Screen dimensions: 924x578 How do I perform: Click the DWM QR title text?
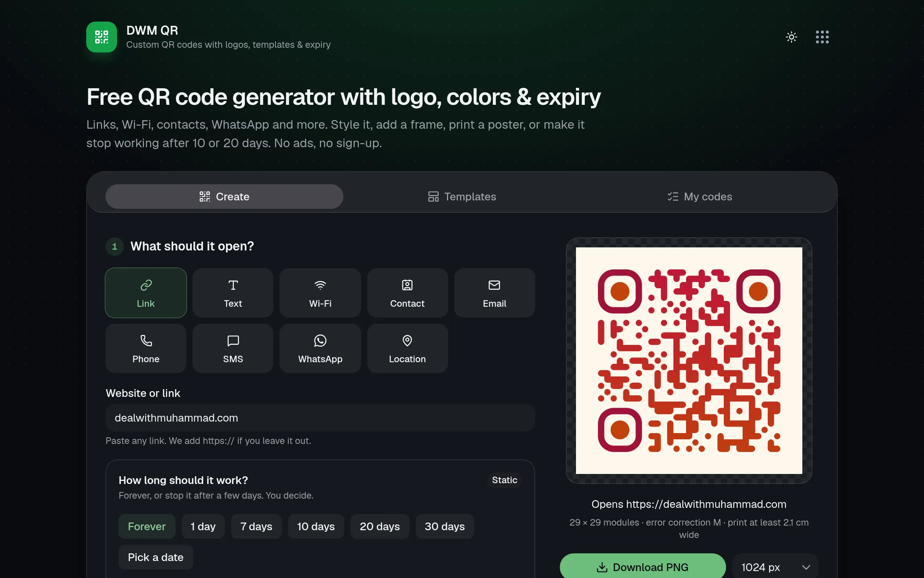tap(152, 30)
